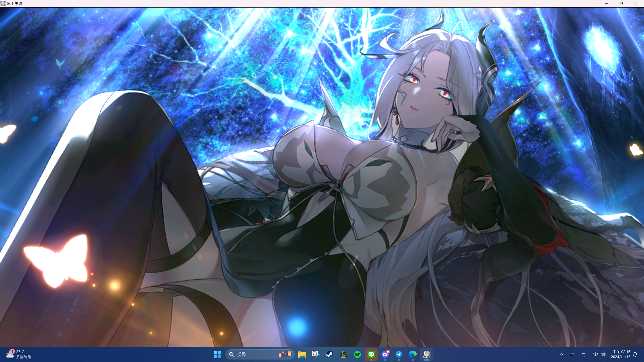Click the 第七史诗 game taskbar icon
Screen dimensions: 644x362
pyautogui.click(x=427, y=354)
